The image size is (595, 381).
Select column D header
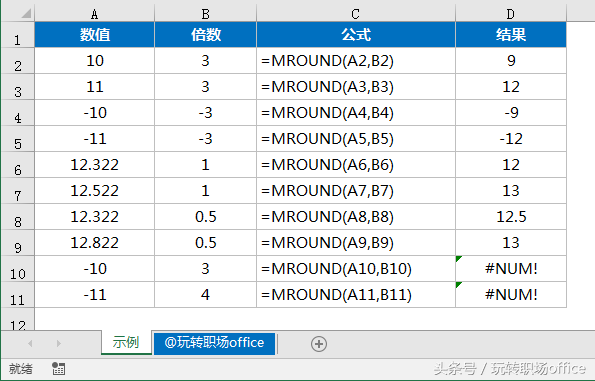coord(511,14)
